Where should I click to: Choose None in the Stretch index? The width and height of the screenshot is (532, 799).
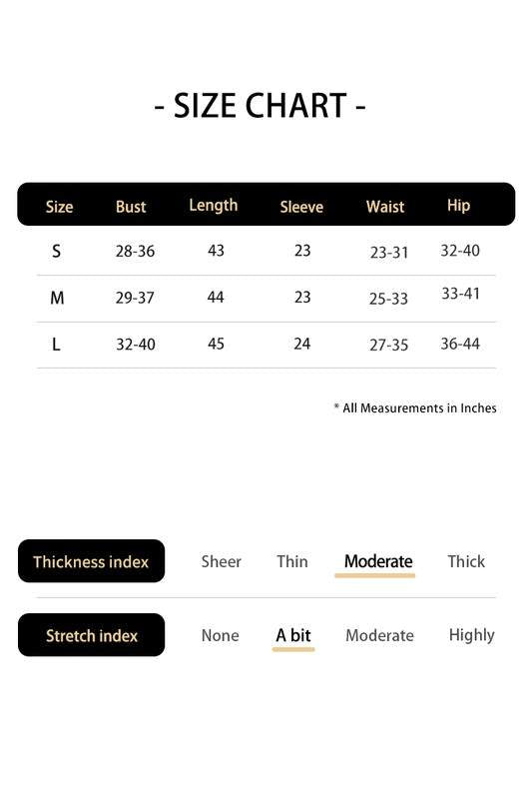point(220,635)
